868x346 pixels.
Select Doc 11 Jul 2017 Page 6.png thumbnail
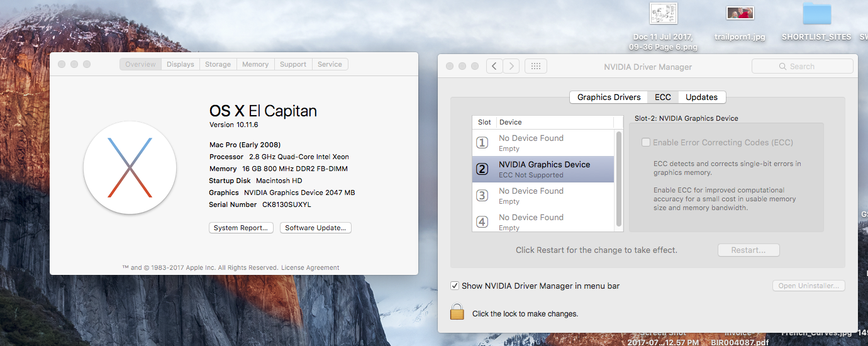(x=664, y=13)
